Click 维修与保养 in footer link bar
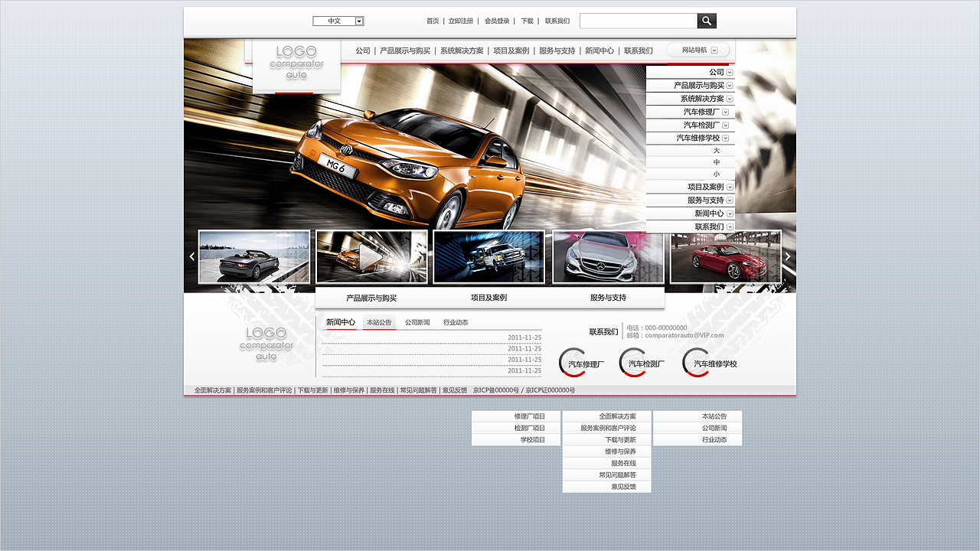980x551 pixels. pos(349,390)
